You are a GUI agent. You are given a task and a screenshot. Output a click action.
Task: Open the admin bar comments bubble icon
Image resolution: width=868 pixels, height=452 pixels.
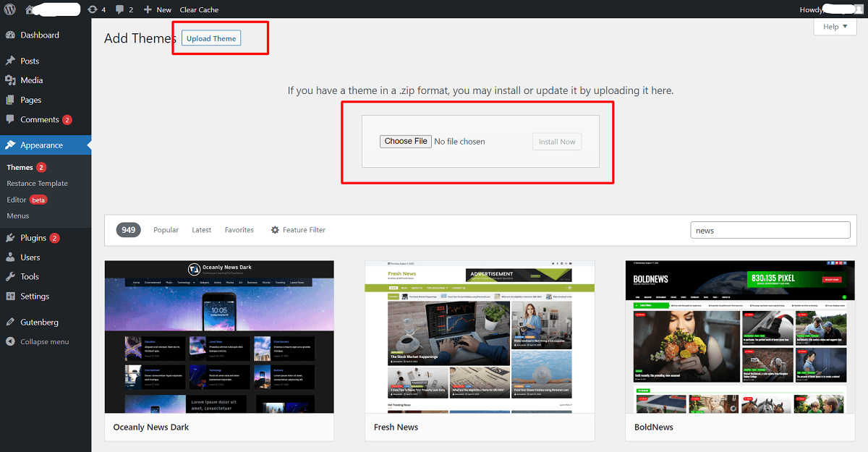tap(119, 9)
